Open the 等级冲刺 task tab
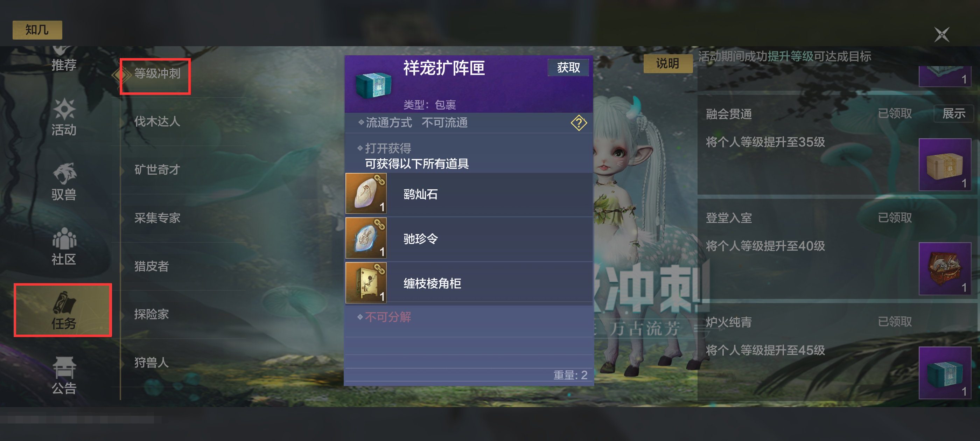The image size is (980, 441). (x=157, y=73)
